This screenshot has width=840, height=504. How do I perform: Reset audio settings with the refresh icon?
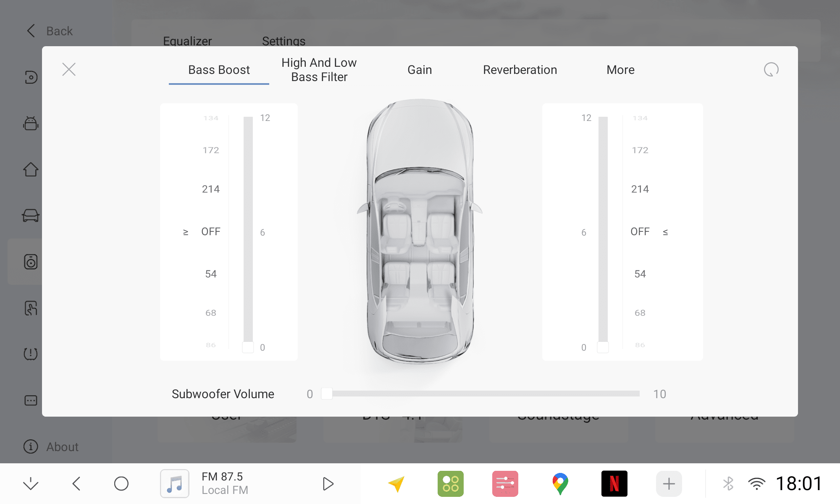pos(771,69)
